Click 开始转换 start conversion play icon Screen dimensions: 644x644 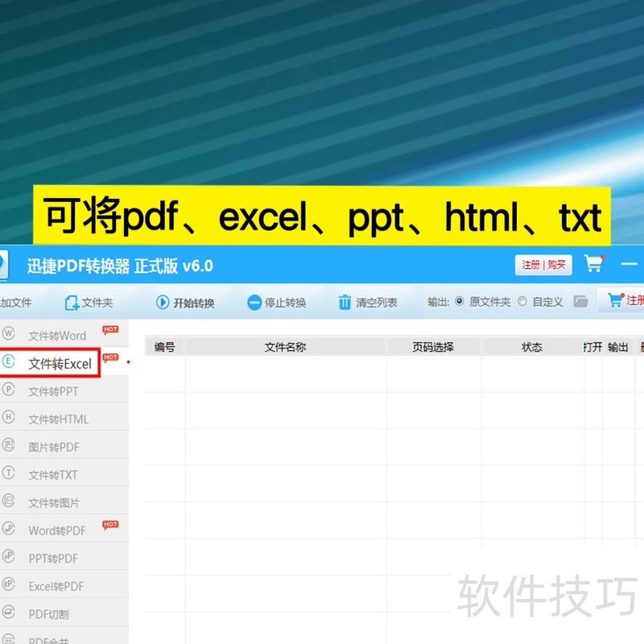coord(163,303)
